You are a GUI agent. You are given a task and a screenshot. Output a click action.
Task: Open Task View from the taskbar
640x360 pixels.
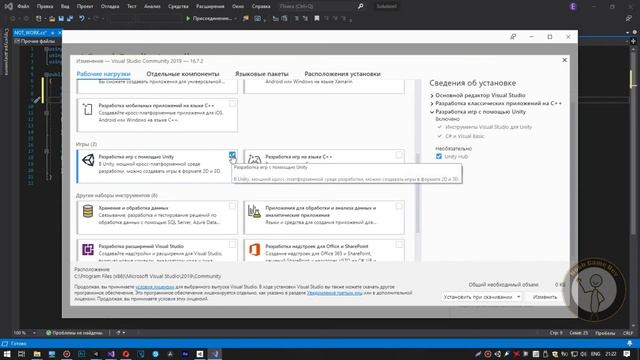tap(22, 354)
